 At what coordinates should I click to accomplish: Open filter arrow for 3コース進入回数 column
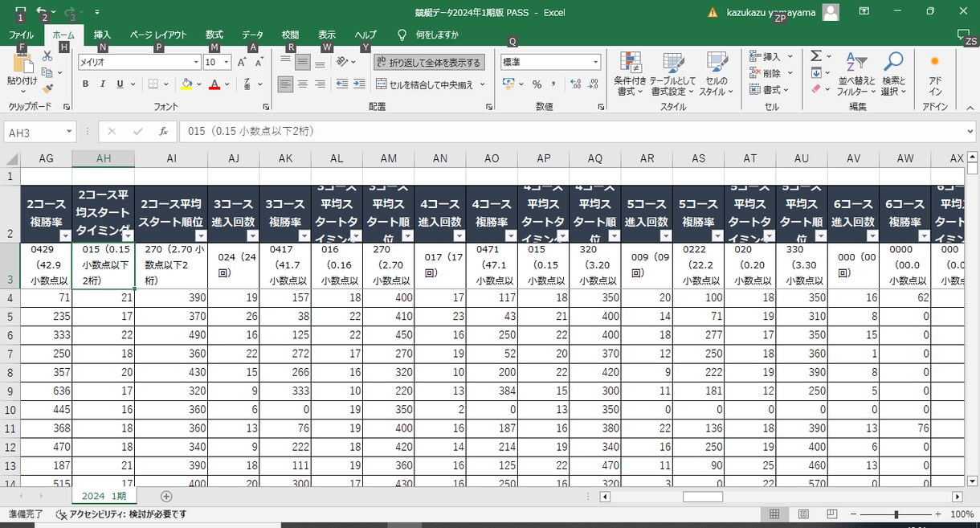tap(253, 235)
